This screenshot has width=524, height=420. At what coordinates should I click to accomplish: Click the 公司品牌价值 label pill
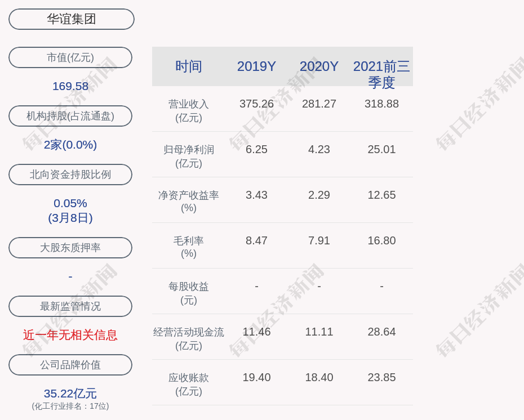(70, 365)
